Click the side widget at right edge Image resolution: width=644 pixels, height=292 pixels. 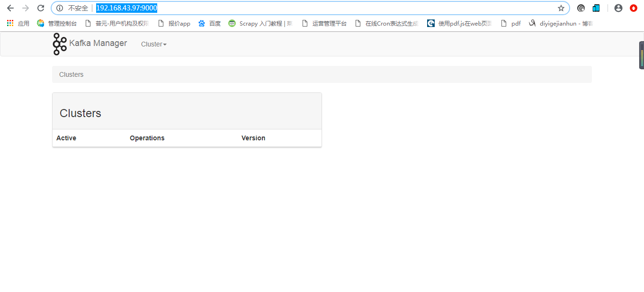pyautogui.click(x=642, y=55)
